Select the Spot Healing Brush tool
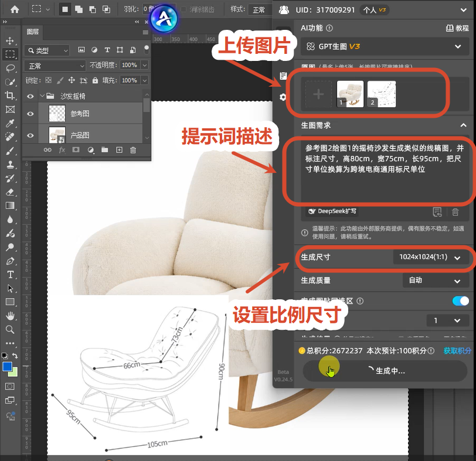The image size is (476, 461). [10, 137]
